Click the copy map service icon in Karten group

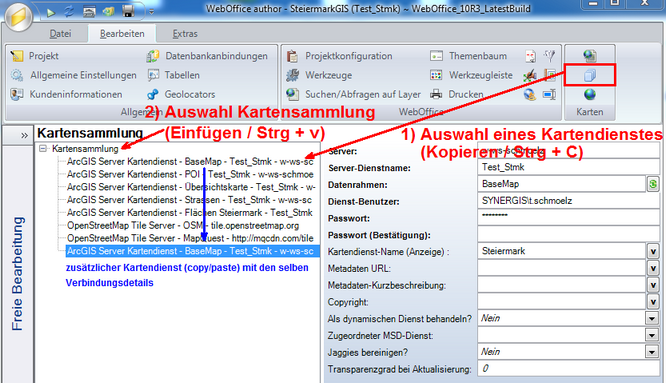pyautogui.click(x=590, y=75)
